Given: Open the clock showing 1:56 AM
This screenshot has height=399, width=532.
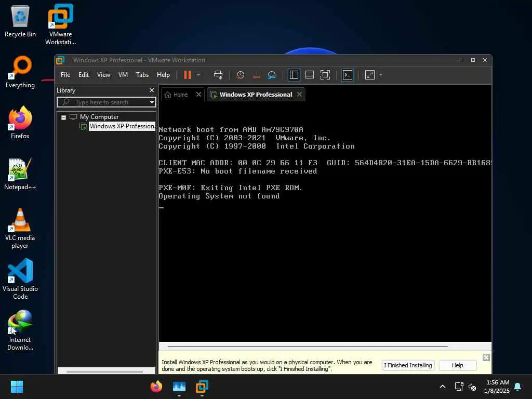Looking at the screenshot, I should pyautogui.click(x=497, y=387).
